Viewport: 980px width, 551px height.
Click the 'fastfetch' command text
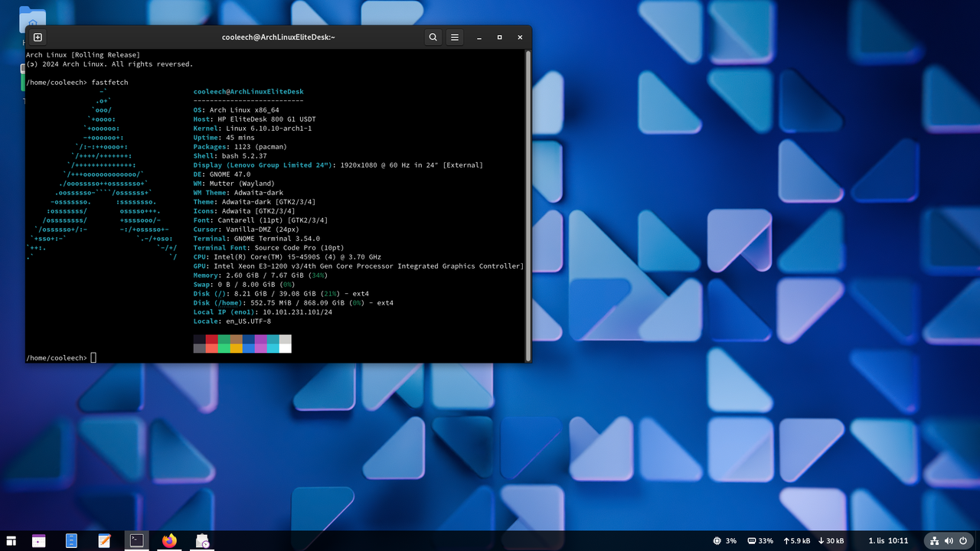pos(110,82)
